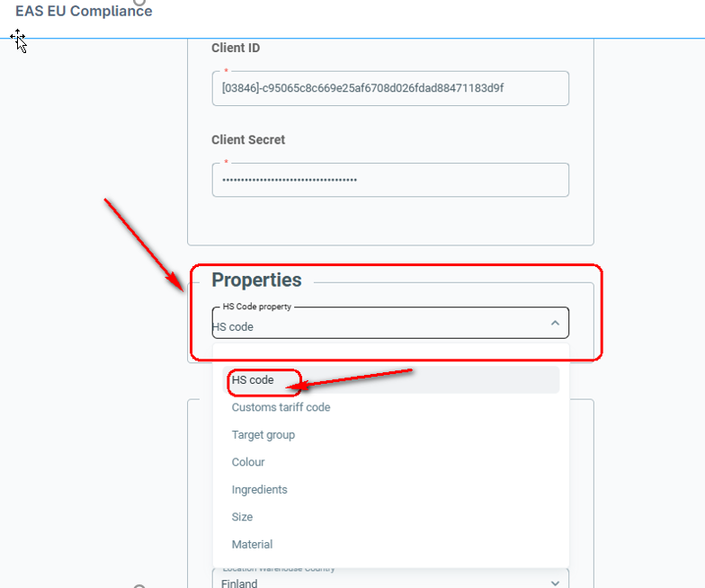Click the Client Secret label

(248, 140)
